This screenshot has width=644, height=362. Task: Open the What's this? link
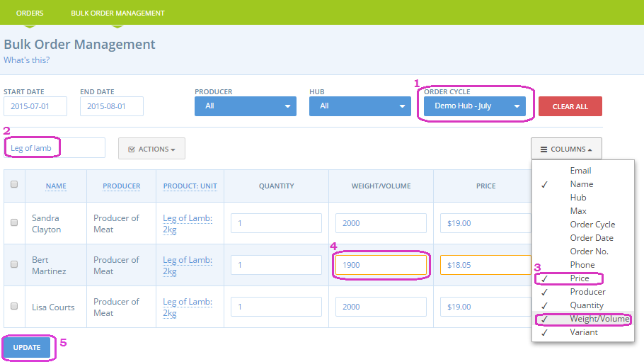point(26,60)
